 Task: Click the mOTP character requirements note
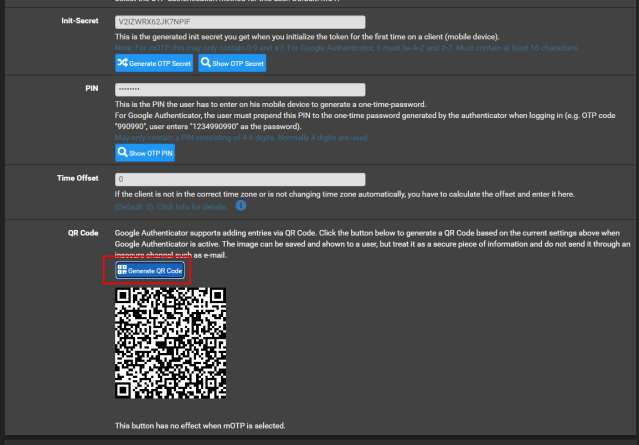(347, 48)
